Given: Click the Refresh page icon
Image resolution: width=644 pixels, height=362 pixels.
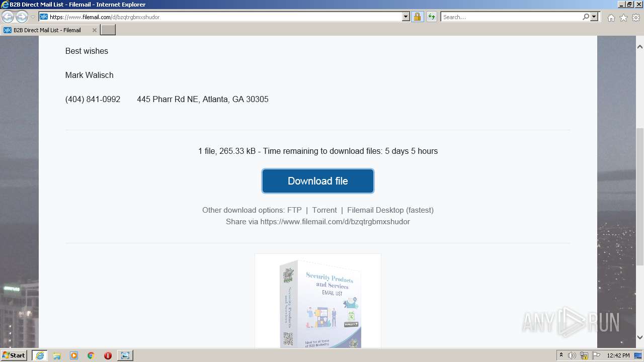Looking at the screenshot, I should point(431,17).
